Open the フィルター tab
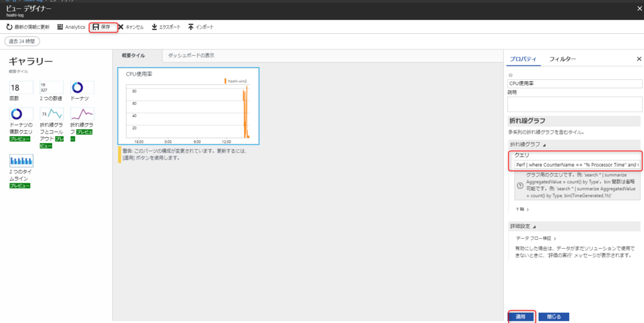Screen dimensions: 644x323 563,59
